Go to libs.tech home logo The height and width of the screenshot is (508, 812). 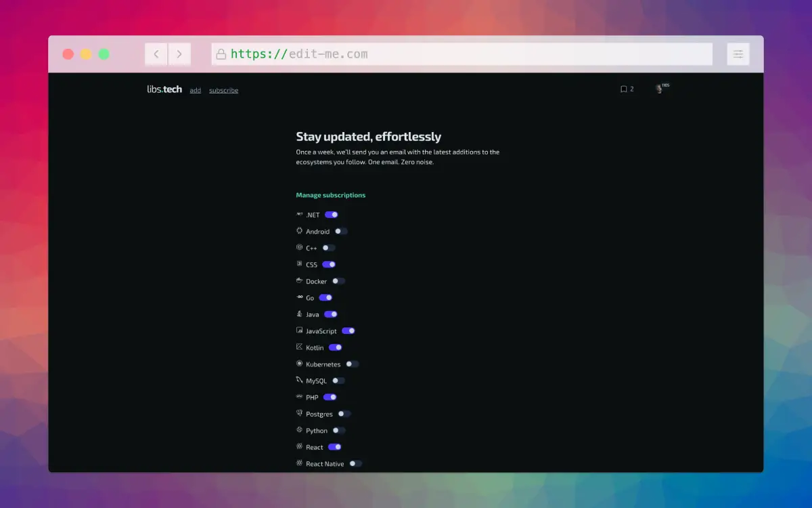(x=164, y=89)
